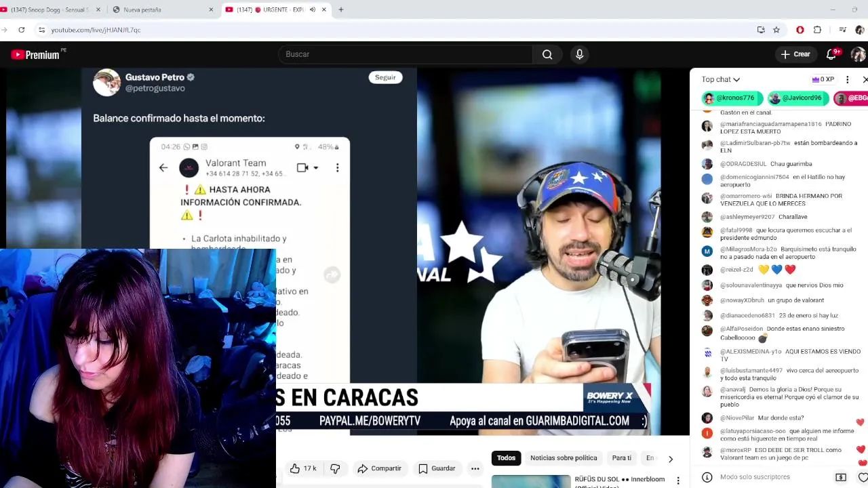Select the Para ti filter chip
The width and height of the screenshot is (868, 488).
(621, 458)
